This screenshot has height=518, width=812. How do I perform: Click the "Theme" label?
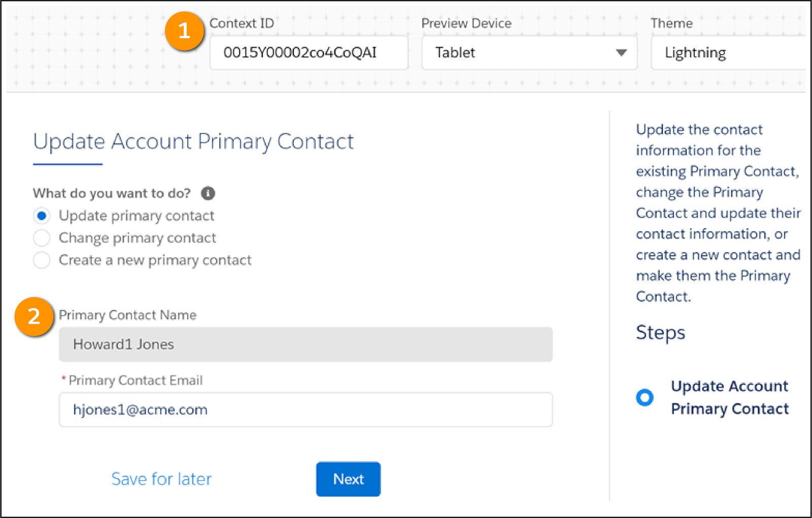point(671,23)
